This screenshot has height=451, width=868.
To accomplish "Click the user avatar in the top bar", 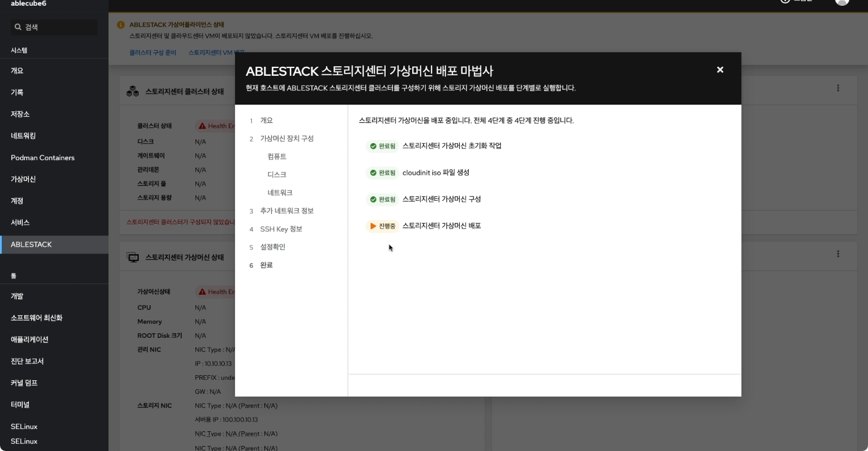I will point(842,2).
